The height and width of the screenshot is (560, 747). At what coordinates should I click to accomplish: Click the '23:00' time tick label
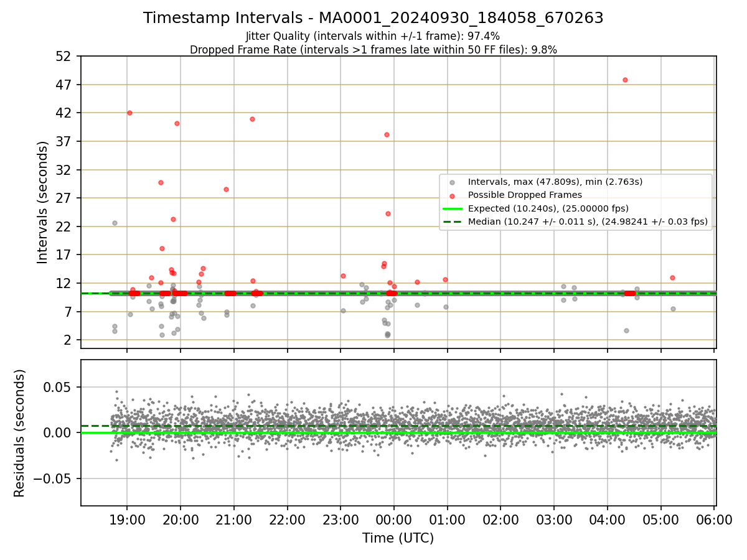341,520
